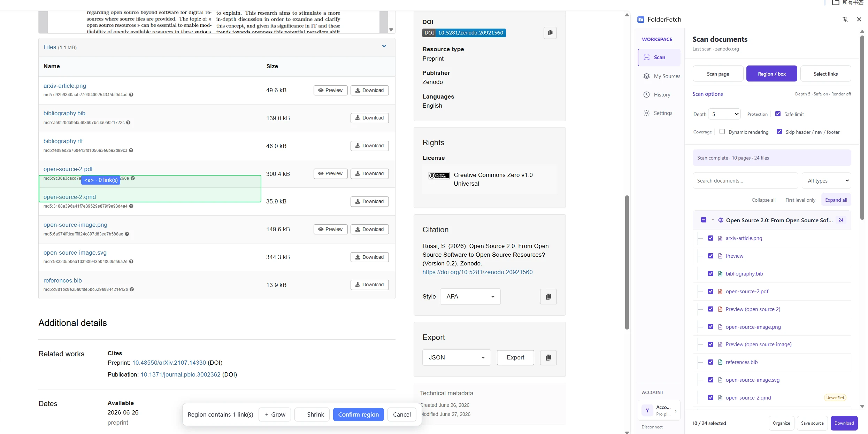Click the references.bib file icon in tree

click(x=720, y=362)
